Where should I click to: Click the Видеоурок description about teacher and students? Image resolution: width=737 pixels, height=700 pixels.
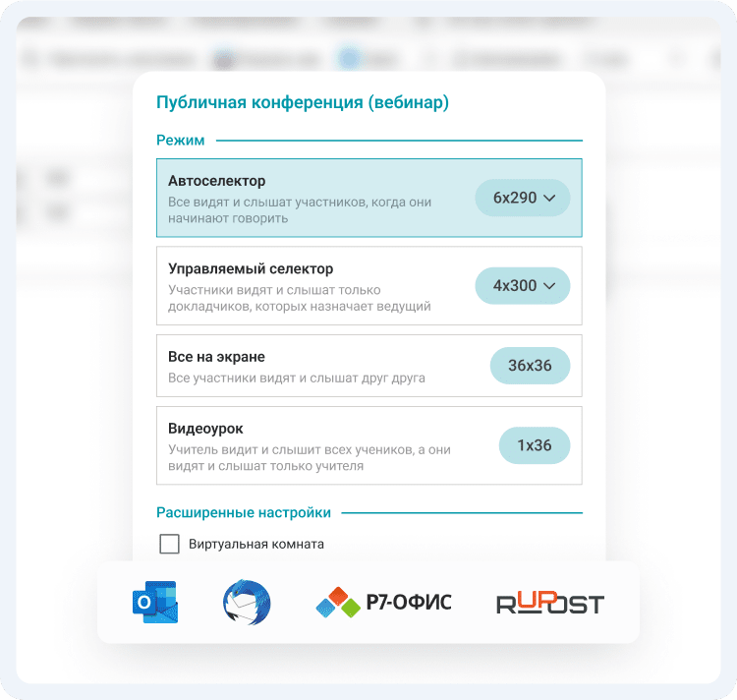[x=309, y=458]
